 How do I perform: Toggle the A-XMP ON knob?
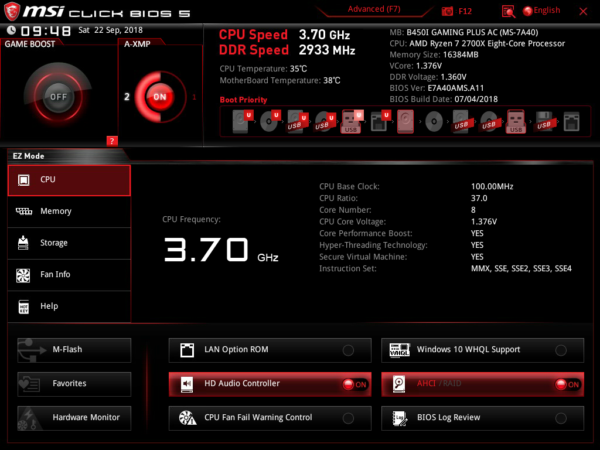(x=160, y=97)
